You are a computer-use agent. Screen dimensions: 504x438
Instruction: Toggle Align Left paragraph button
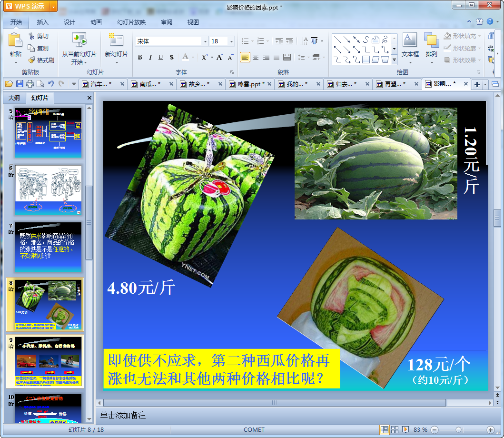[245, 57]
